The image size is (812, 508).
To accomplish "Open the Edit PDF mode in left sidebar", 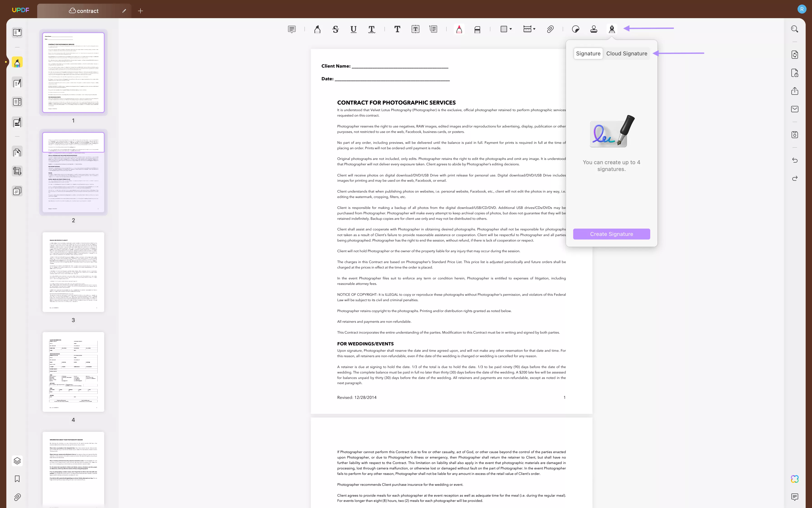I will click(17, 83).
